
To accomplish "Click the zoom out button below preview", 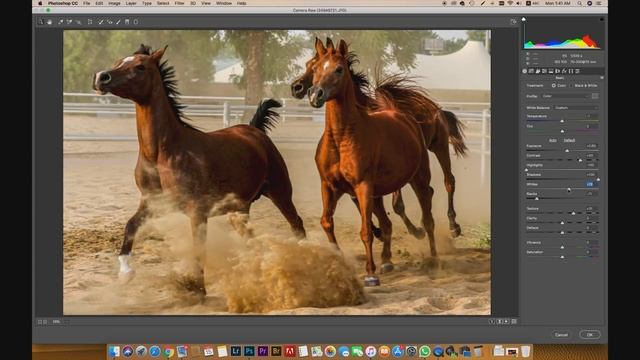I will tap(40, 322).
